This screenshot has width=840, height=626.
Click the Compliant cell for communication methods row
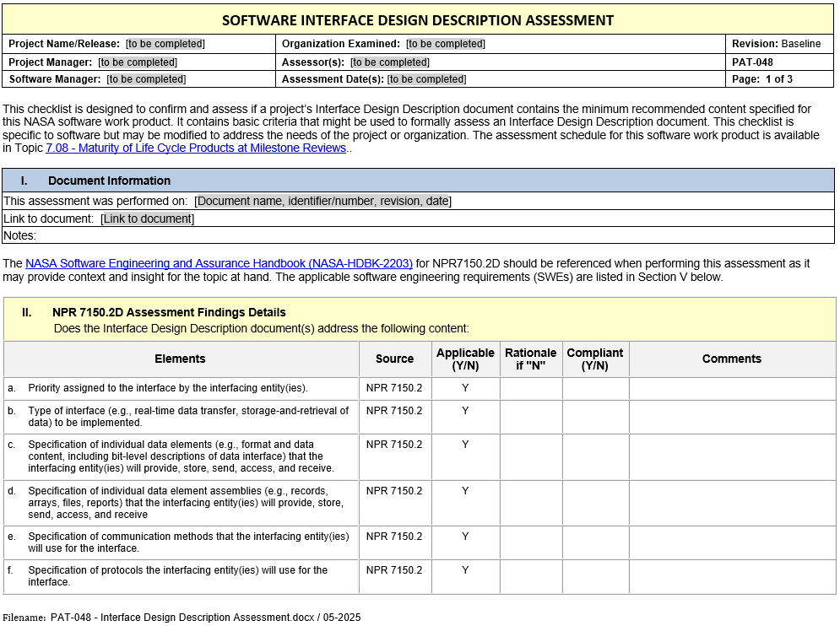[595, 542]
